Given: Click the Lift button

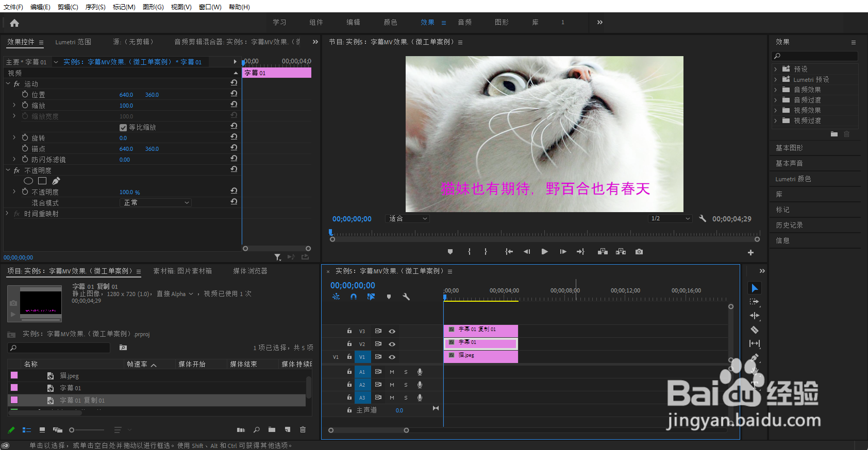Looking at the screenshot, I should point(603,252).
